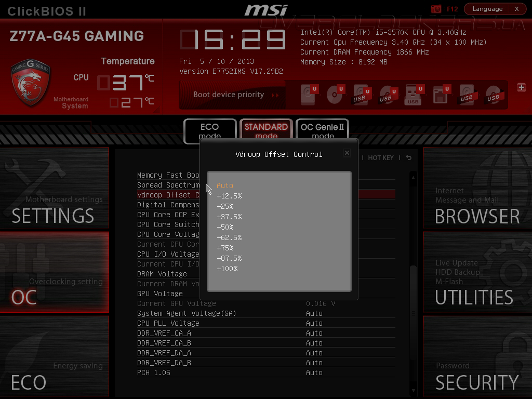Select the DRAM Voltage row
This screenshot has width=532, height=399.
[168, 274]
